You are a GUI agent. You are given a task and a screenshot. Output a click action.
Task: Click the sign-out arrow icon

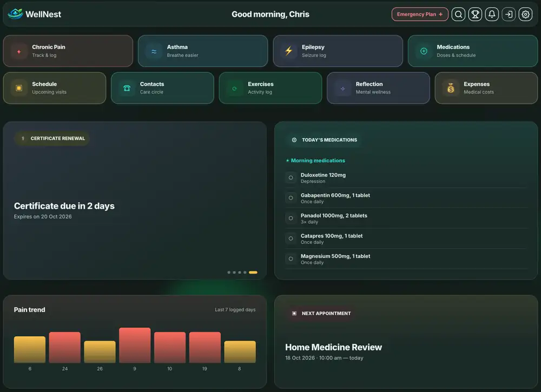(x=509, y=14)
